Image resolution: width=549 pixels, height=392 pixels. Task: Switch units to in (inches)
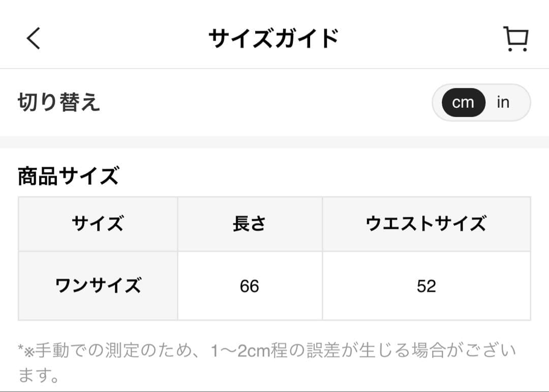tap(503, 103)
